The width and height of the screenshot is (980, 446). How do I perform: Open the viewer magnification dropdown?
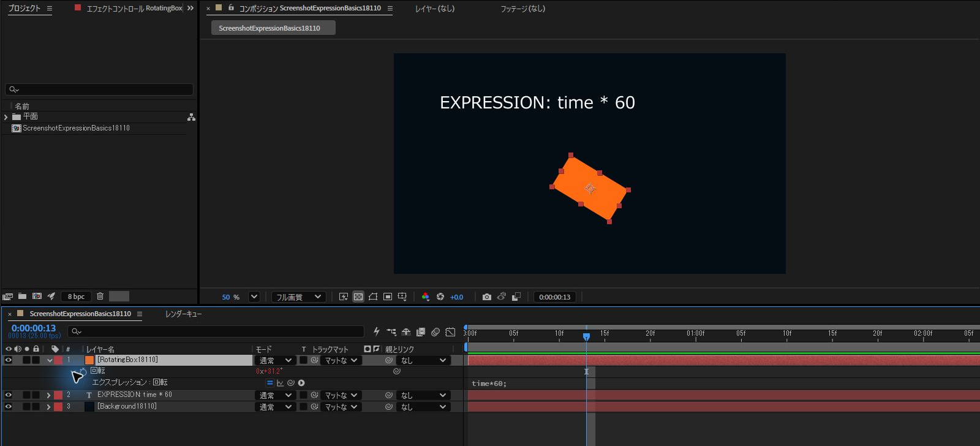[x=254, y=297]
